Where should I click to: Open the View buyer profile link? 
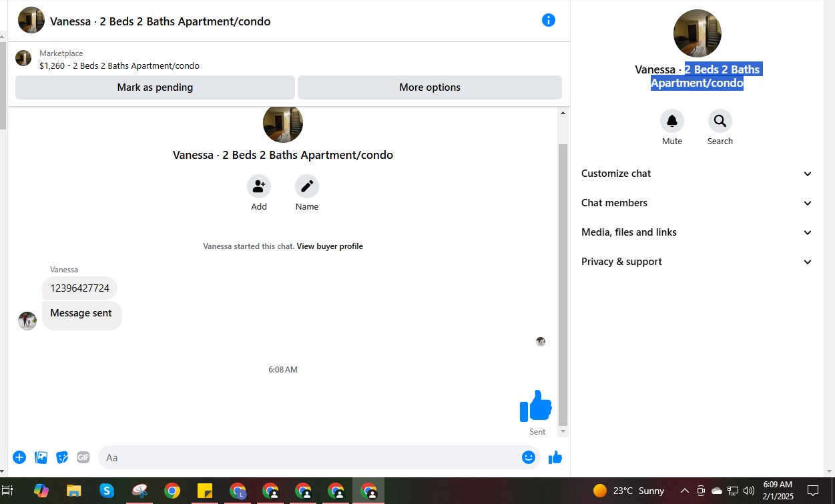(330, 246)
